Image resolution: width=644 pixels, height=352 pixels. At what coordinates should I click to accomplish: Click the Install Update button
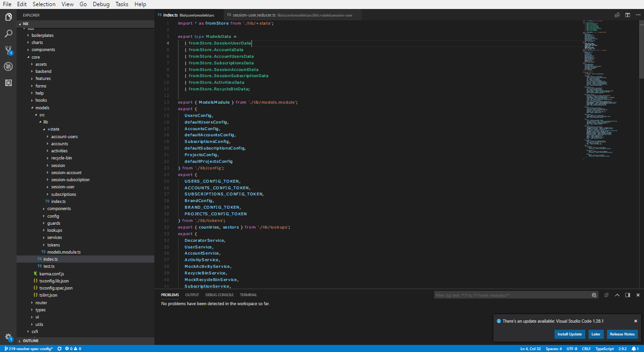(x=570, y=334)
